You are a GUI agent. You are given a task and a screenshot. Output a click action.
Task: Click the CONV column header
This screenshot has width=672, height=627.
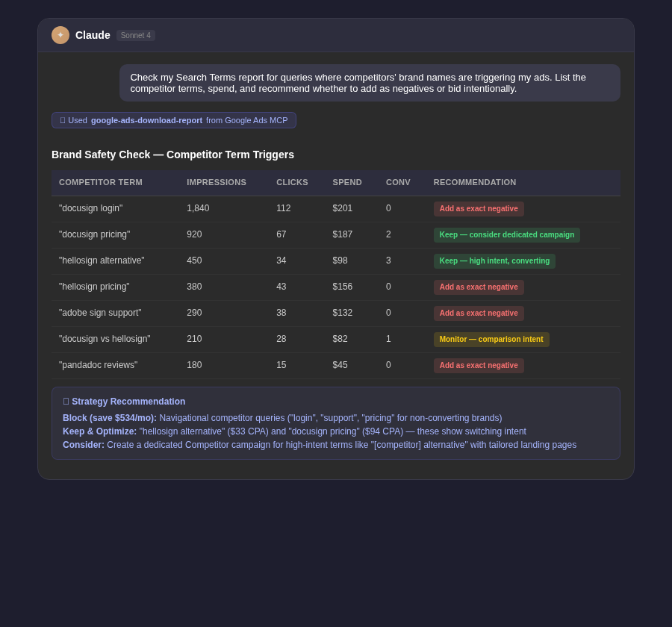click(x=398, y=182)
